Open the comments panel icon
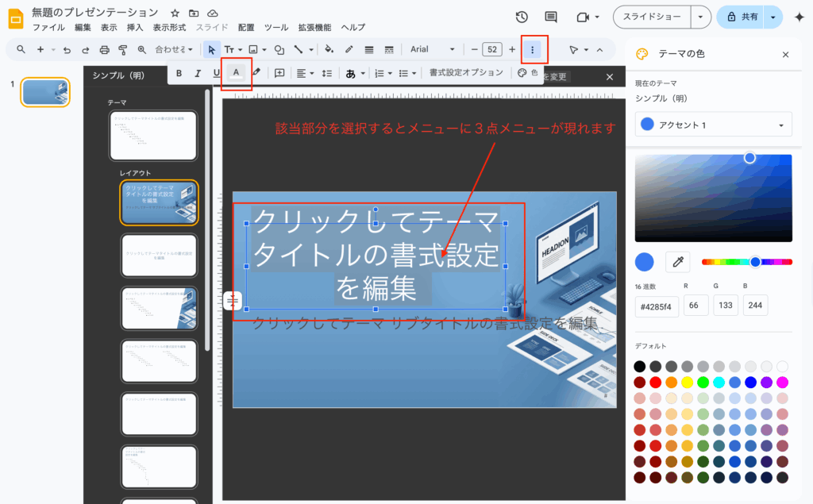 coord(551,17)
